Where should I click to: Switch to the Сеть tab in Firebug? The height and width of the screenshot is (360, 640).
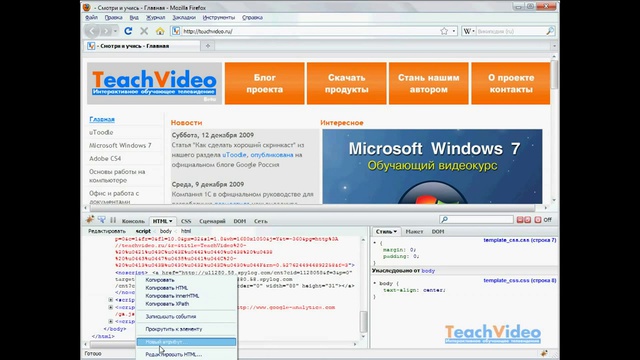point(261,221)
